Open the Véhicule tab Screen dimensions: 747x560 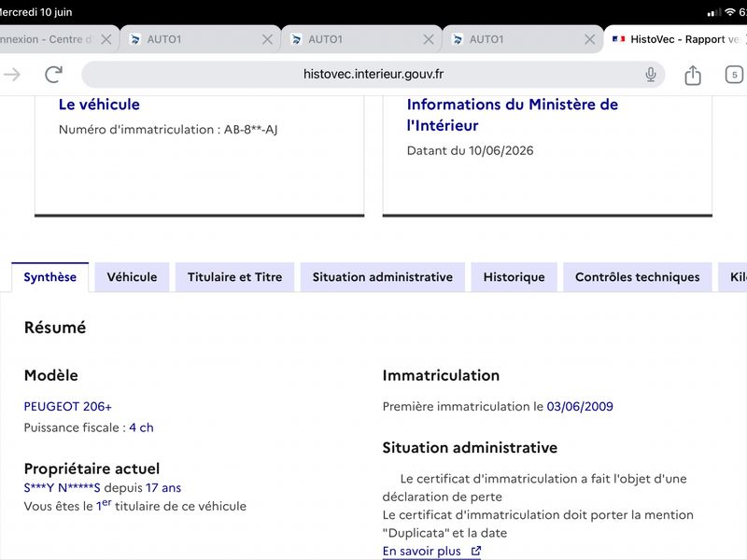click(132, 277)
